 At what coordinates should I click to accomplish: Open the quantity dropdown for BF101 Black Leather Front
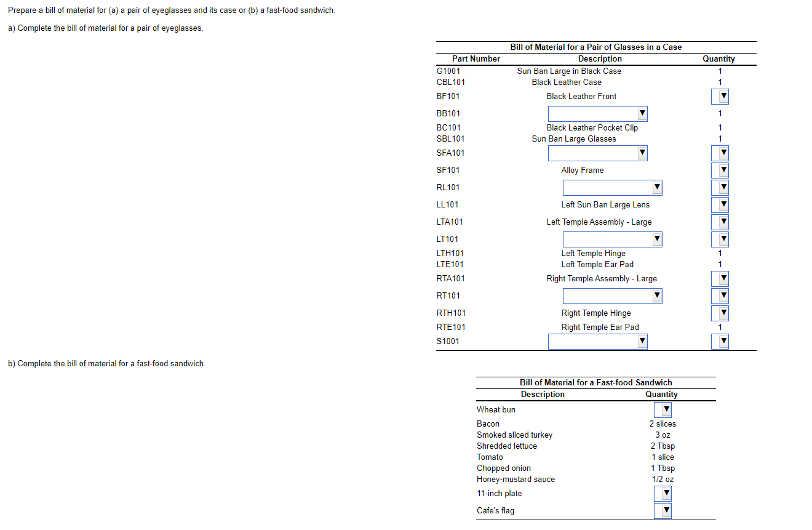tap(720, 97)
